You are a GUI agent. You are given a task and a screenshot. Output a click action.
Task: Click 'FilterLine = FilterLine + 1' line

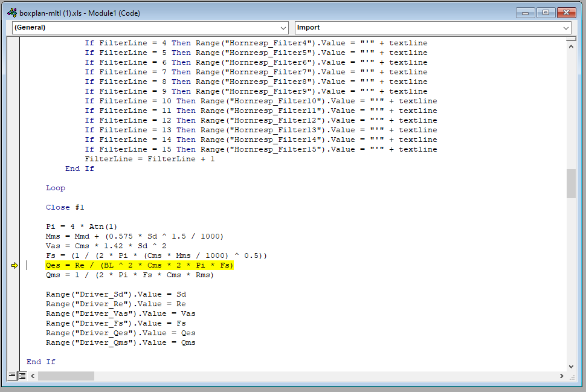(x=149, y=159)
